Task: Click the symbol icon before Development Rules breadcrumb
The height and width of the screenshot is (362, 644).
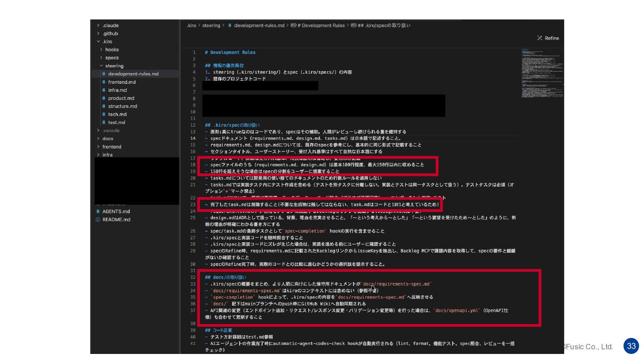Action: [293, 25]
